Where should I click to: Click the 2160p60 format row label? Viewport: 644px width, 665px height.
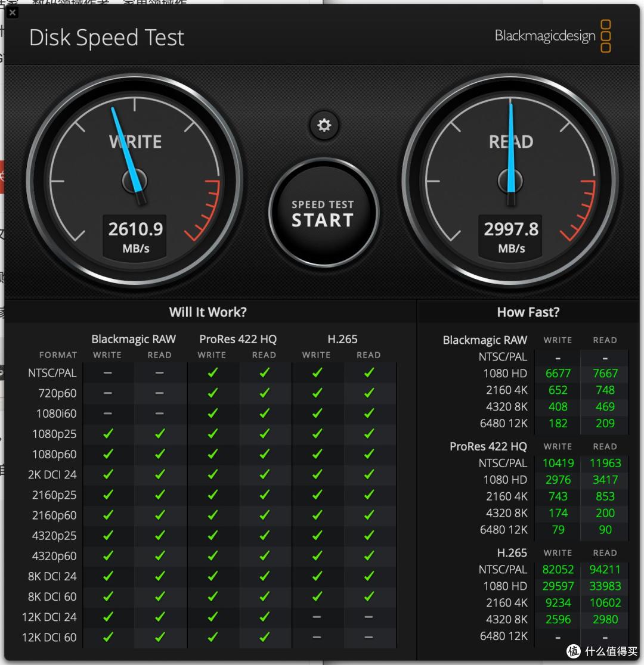54,515
